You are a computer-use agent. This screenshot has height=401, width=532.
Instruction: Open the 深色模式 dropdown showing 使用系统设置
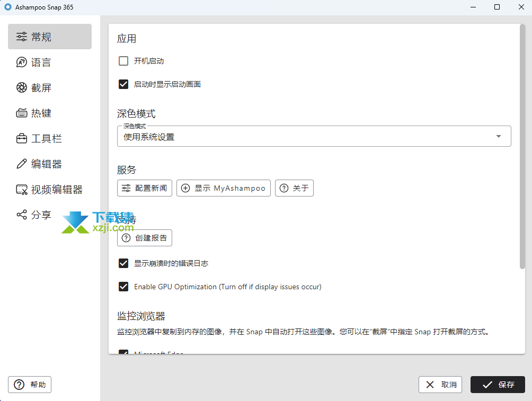pyautogui.click(x=314, y=136)
